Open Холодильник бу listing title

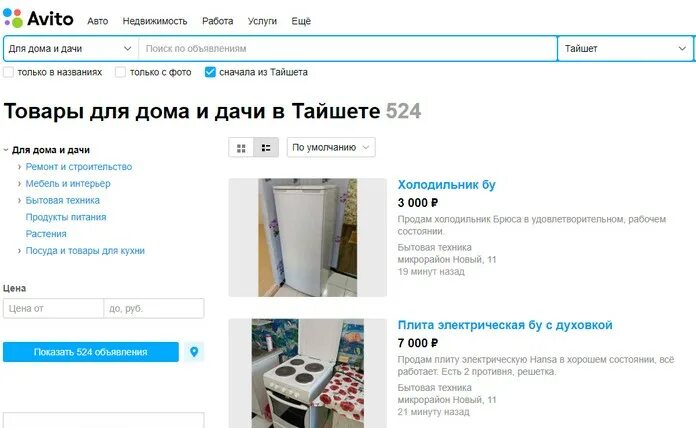click(x=447, y=185)
